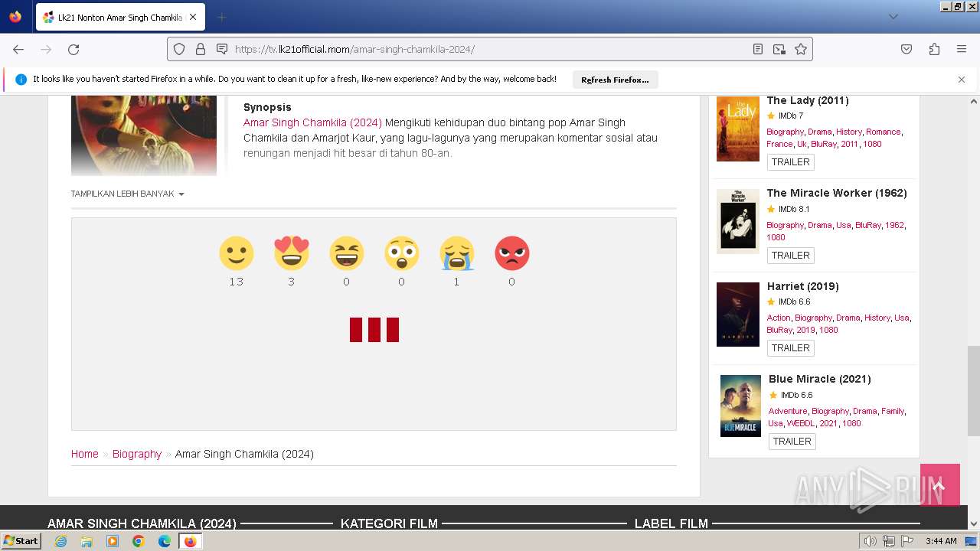Open the media player taskbar icon

click(113, 541)
